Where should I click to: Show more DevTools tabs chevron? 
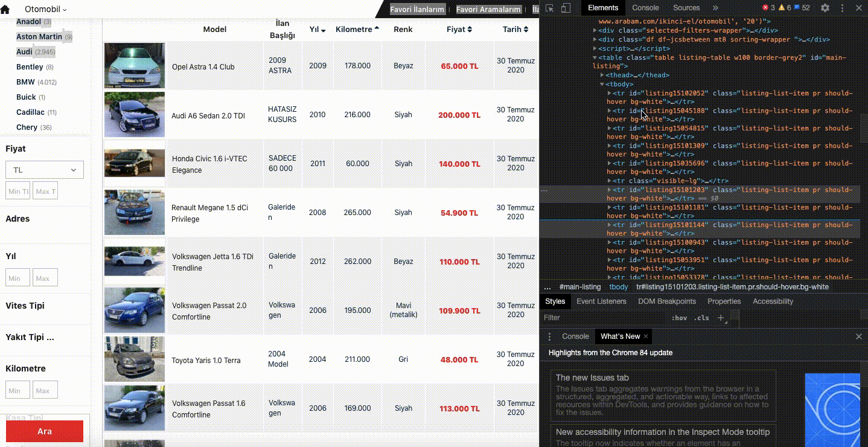[715, 8]
